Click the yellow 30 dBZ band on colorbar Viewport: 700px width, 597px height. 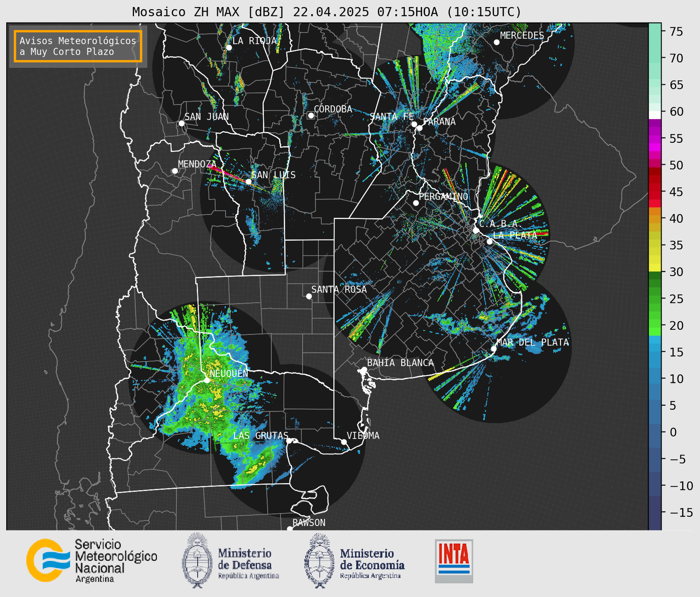(x=655, y=268)
